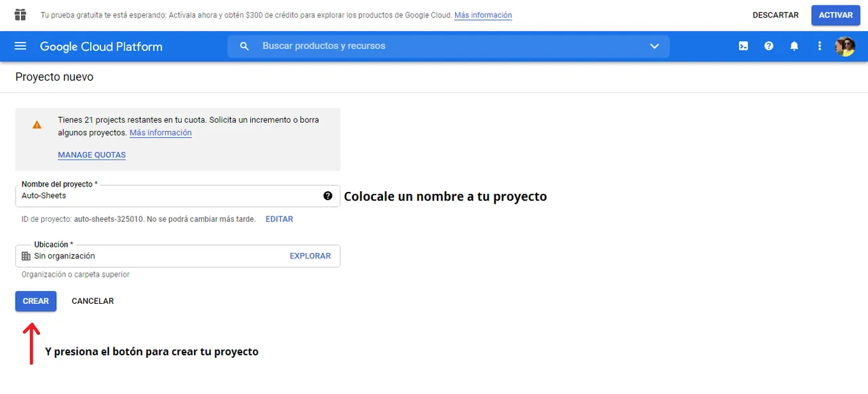The height and width of the screenshot is (394, 868).
Task: Click the Nombre del proyecto text field
Action: tap(178, 195)
